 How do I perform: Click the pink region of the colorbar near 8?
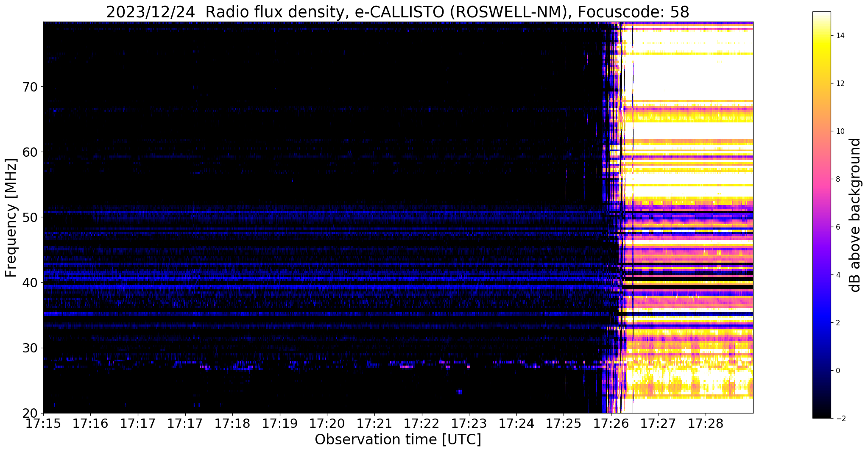coord(821,179)
